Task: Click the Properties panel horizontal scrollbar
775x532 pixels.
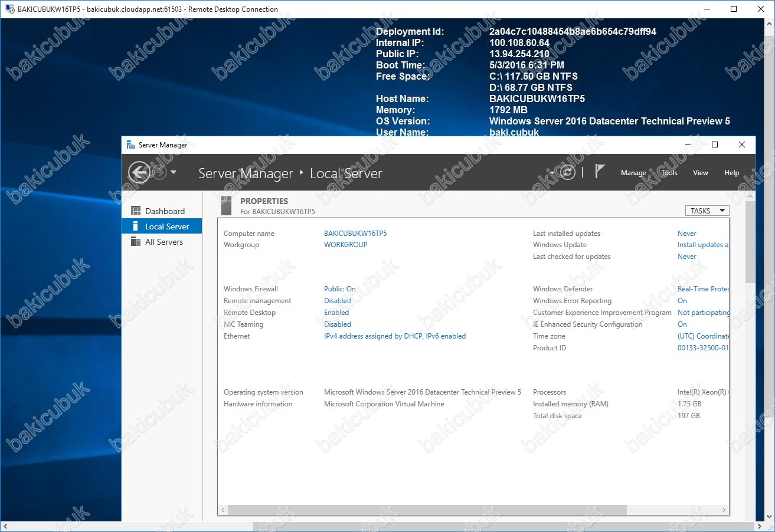Action: [427, 510]
